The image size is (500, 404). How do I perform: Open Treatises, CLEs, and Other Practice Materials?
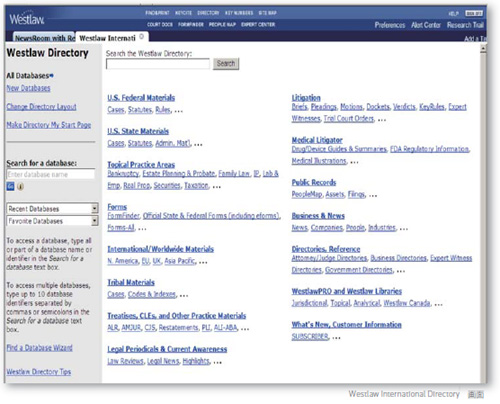(x=177, y=316)
